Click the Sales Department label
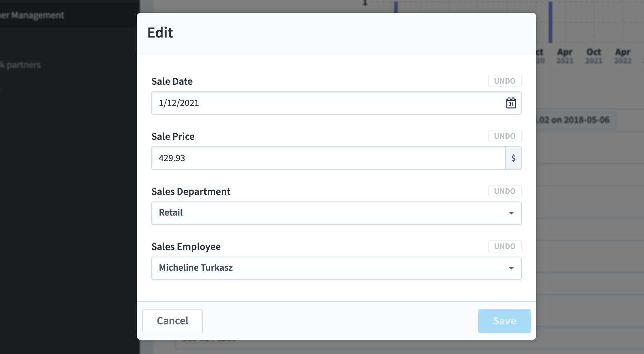 (191, 192)
